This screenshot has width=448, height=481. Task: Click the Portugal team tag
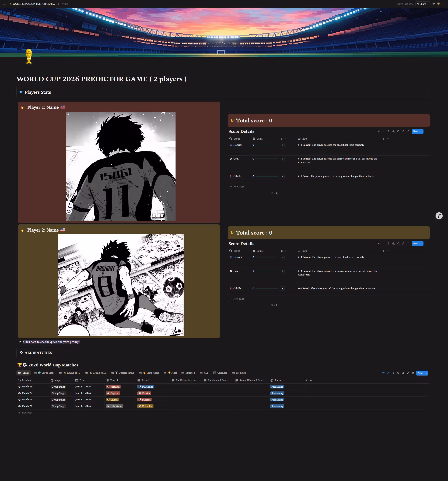113,387
